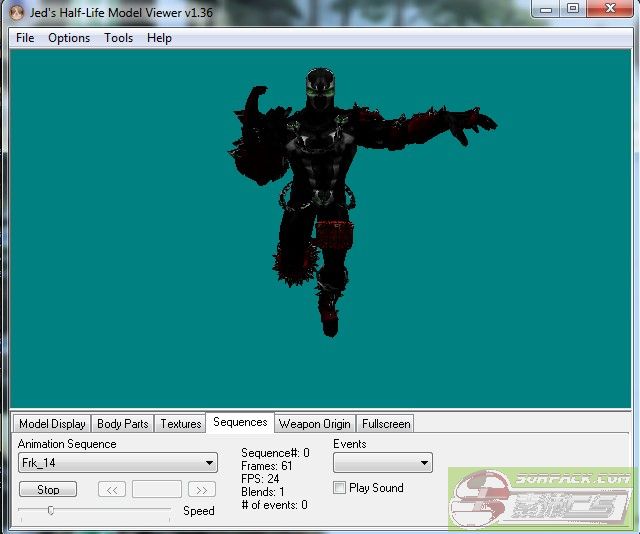Step to next frame with >> button
The width and height of the screenshot is (640, 534).
(202, 490)
